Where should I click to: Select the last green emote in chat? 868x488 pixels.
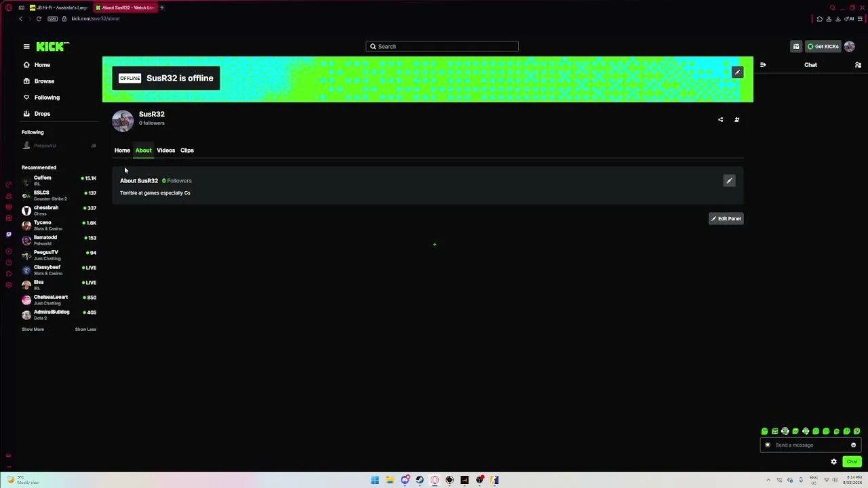pos(857,431)
